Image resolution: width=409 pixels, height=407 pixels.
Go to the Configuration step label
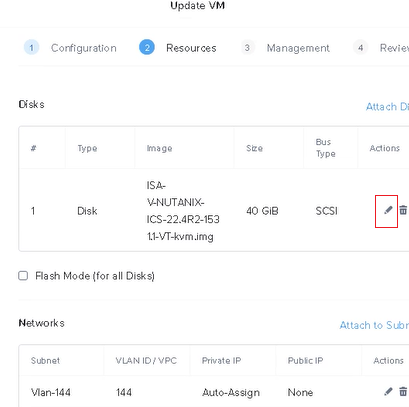(x=84, y=48)
